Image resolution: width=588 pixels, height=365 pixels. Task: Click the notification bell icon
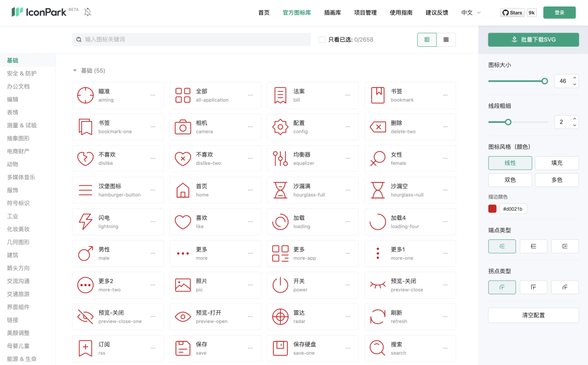pyautogui.click(x=88, y=12)
